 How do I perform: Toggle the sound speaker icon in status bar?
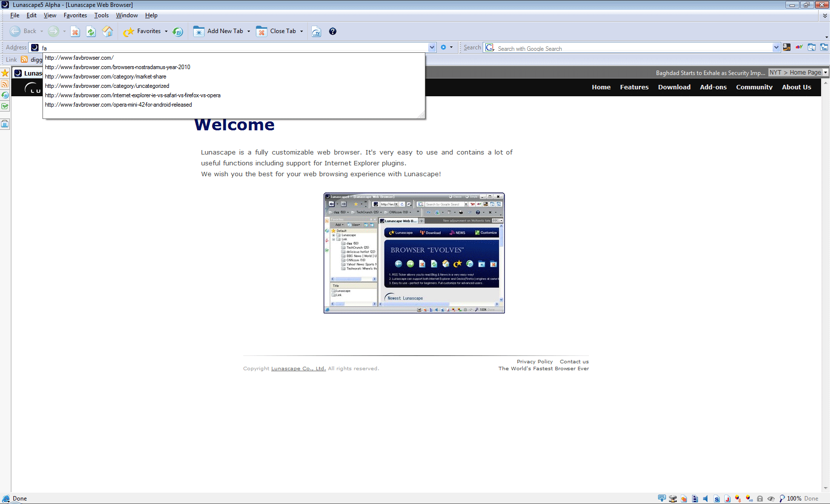coord(705,499)
